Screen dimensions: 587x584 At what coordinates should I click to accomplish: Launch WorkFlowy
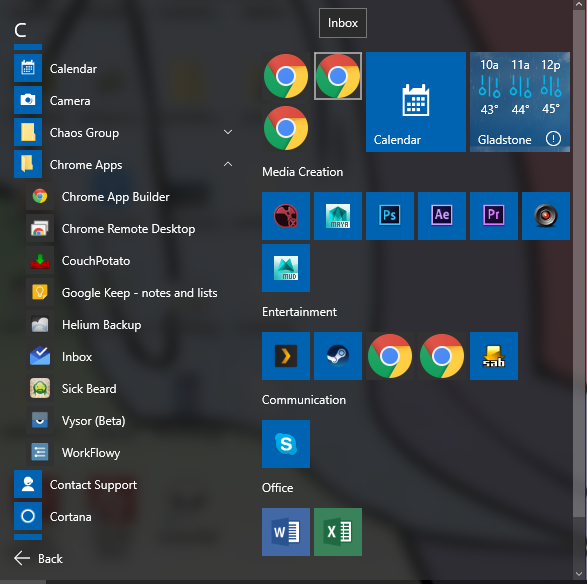[130, 453]
